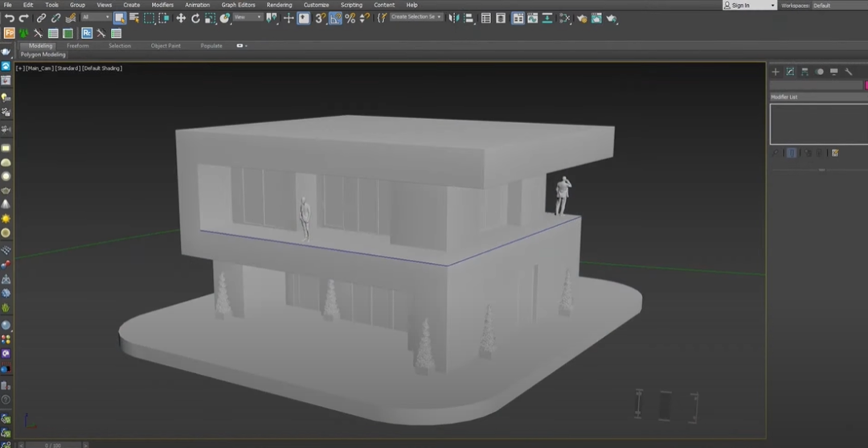Open the selection filter 'All' dropdown

point(96,17)
